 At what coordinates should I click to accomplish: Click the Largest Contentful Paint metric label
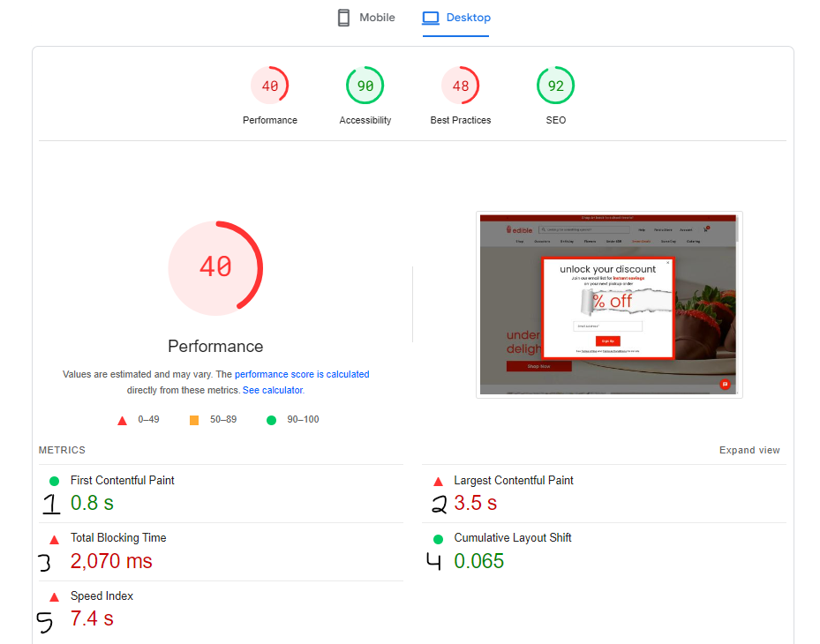pos(514,481)
